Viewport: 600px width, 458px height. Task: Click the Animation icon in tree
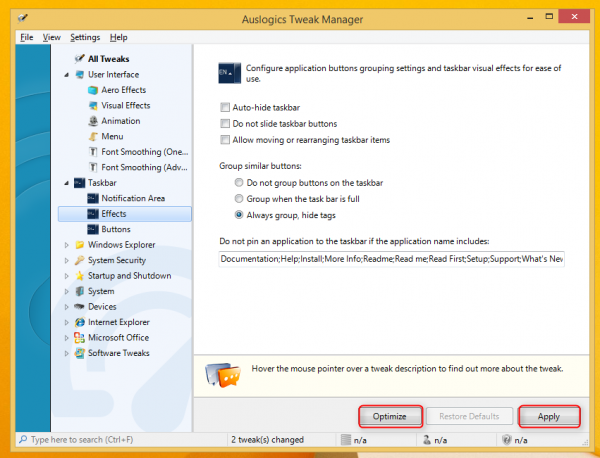tap(93, 121)
